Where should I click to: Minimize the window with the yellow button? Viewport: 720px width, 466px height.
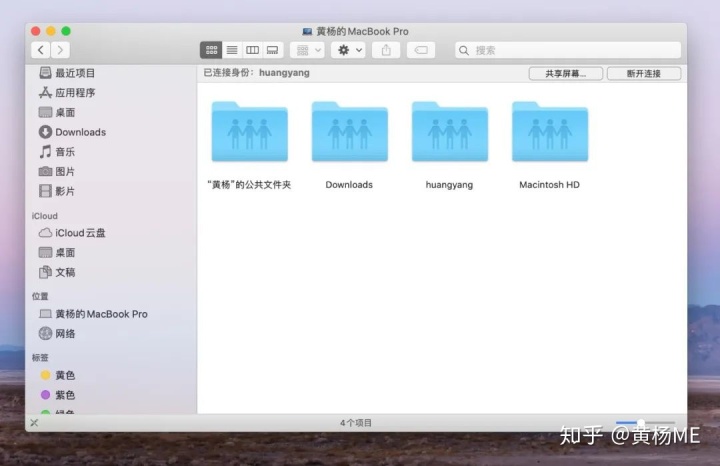[51, 31]
